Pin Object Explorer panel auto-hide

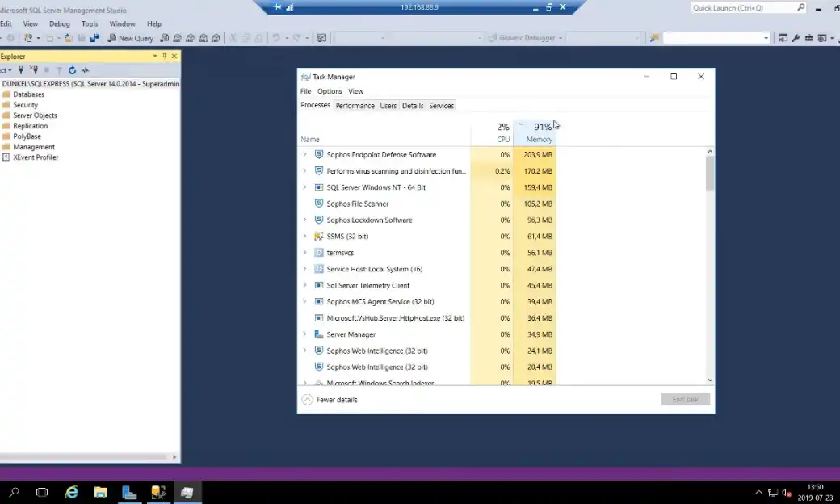(x=165, y=56)
